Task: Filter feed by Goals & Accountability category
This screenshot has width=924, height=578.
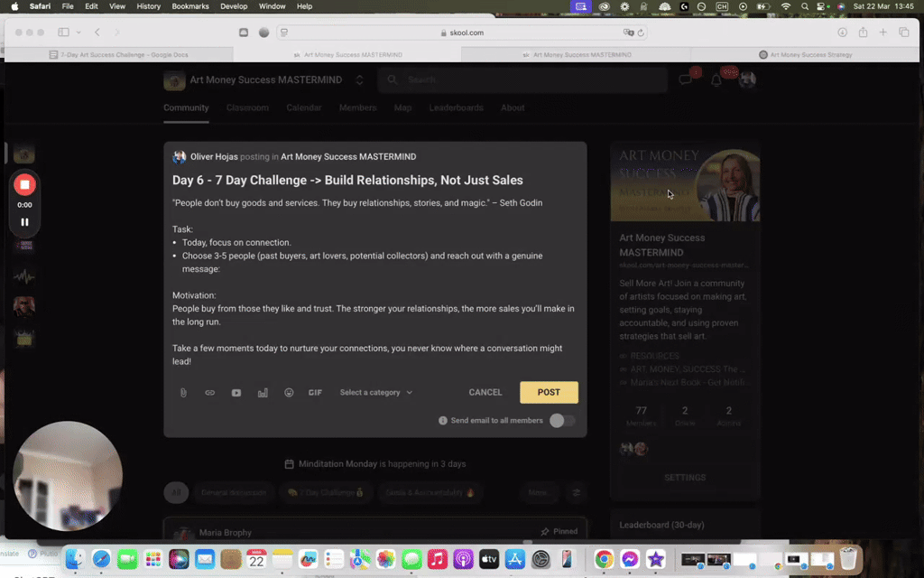Action: (430, 492)
